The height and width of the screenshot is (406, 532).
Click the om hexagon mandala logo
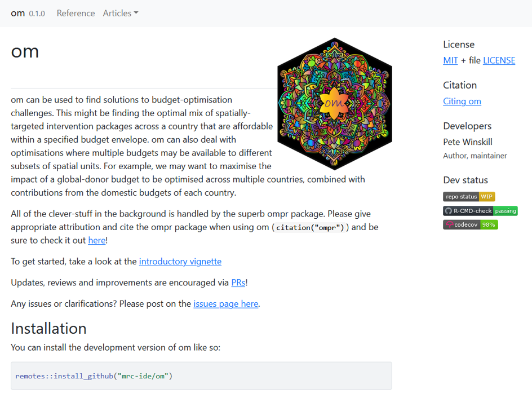(x=334, y=104)
